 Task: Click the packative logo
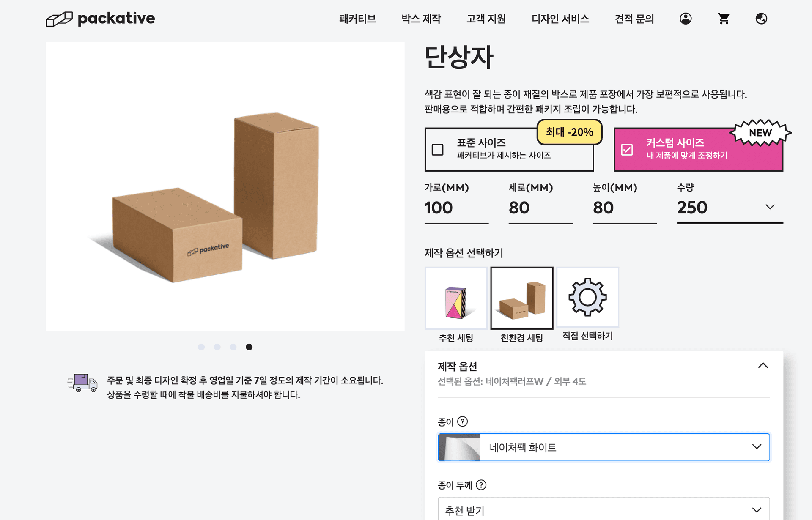tap(100, 19)
